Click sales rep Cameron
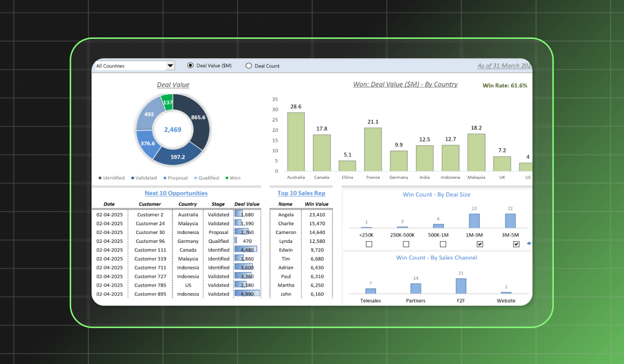The image size is (624, 364). pyautogui.click(x=285, y=232)
